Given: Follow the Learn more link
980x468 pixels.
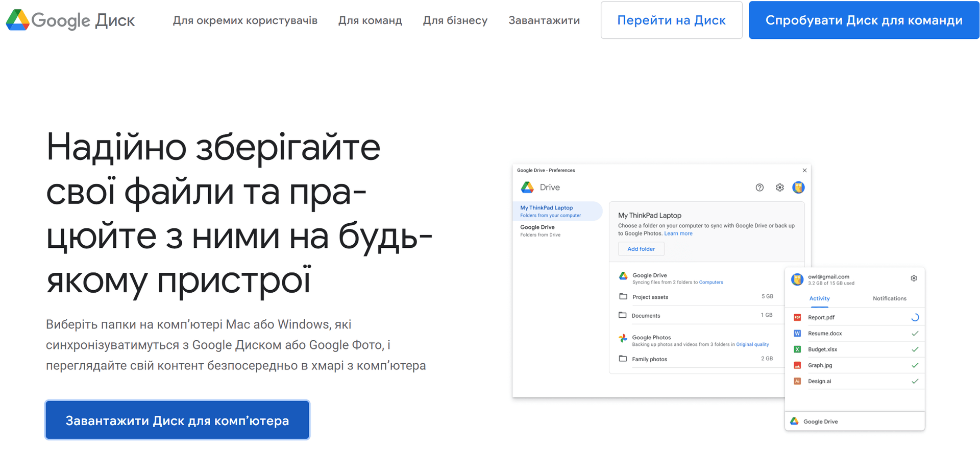Looking at the screenshot, I should [x=678, y=233].
